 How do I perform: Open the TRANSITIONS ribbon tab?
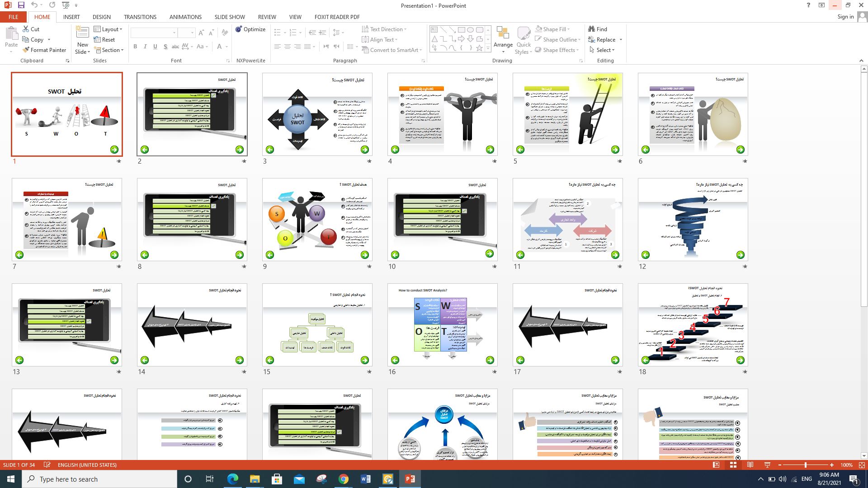click(140, 17)
